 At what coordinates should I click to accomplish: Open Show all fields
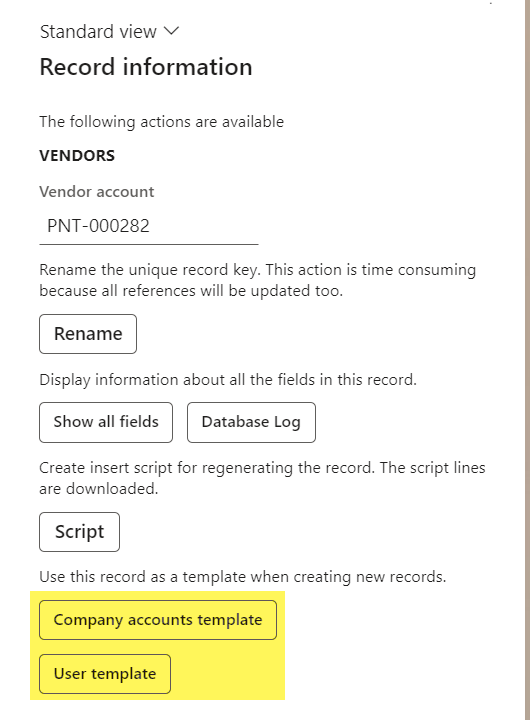pos(106,422)
